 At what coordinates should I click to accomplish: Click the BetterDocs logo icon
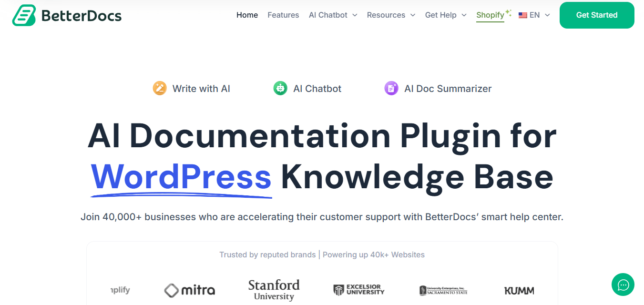[x=24, y=15]
